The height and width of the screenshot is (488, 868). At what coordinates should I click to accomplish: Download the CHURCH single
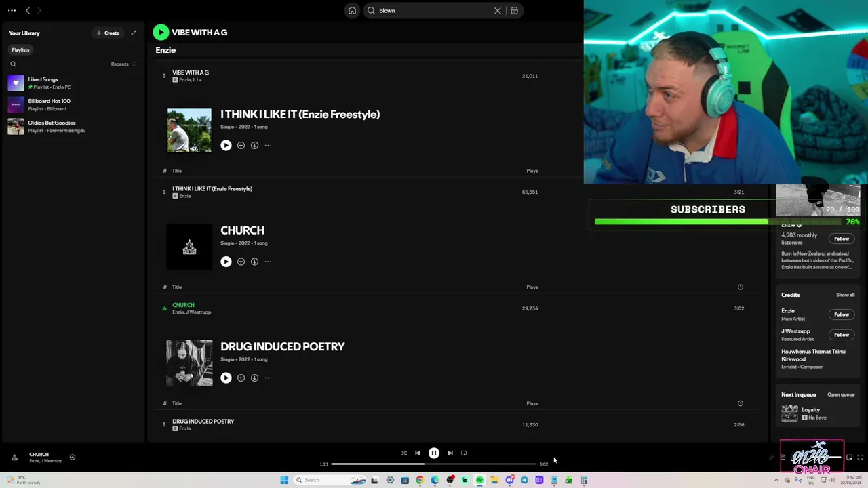[x=254, y=262]
